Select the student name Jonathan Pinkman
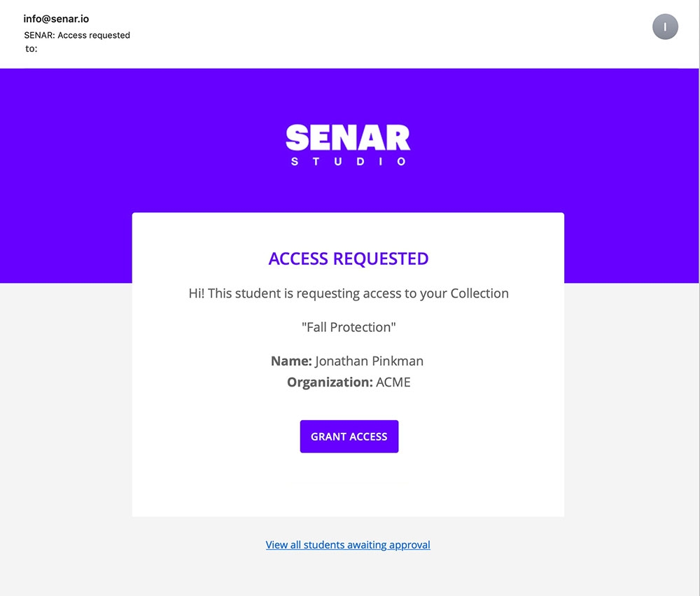The image size is (700, 596). coord(369,361)
